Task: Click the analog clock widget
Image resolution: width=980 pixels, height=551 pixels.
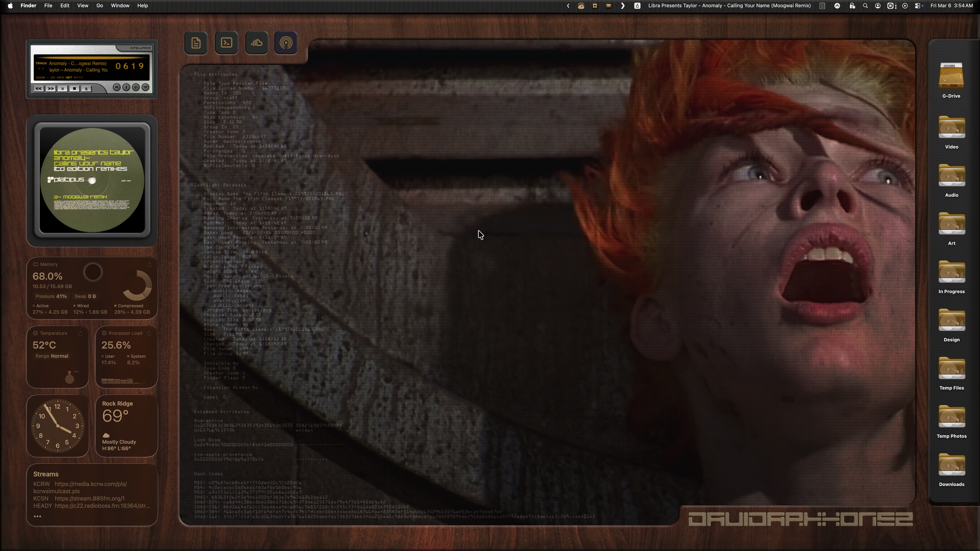Action: tap(57, 425)
